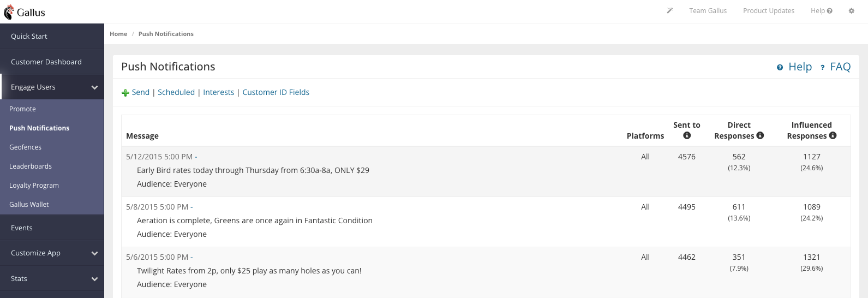
Task: Collapse the Engage Users sidebar section
Action: [x=94, y=87]
